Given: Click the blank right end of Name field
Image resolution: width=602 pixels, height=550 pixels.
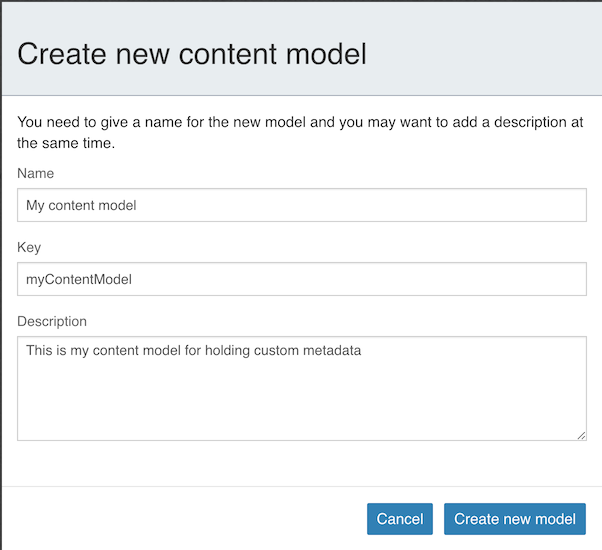Looking at the screenshot, I should tap(500, 206).
